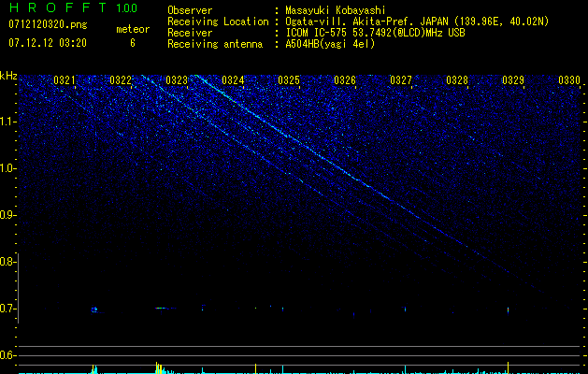The image size is (588, 374).
Task: Click the yellow intensity spike below 0329
Action: [x=509, y=367]
